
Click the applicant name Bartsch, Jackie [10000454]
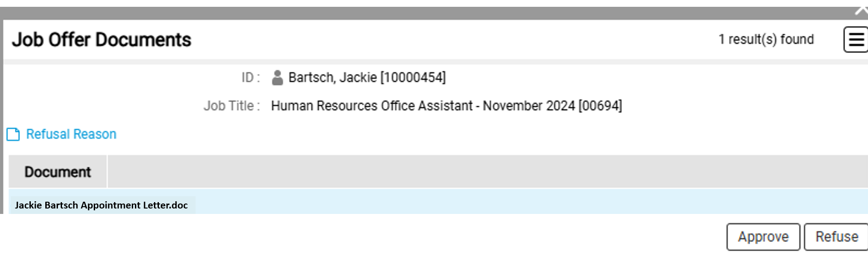point(367,78)
